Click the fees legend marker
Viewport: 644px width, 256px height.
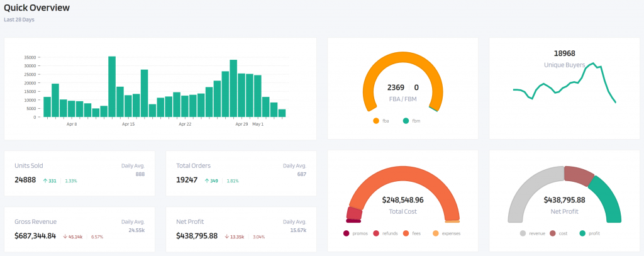click(406, 233)
